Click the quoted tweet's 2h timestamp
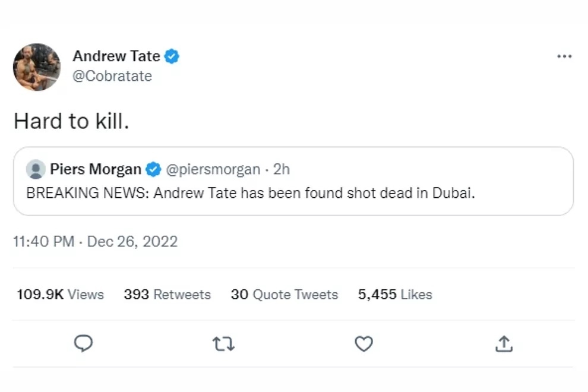588x392 pixels. tap(282, 169)
